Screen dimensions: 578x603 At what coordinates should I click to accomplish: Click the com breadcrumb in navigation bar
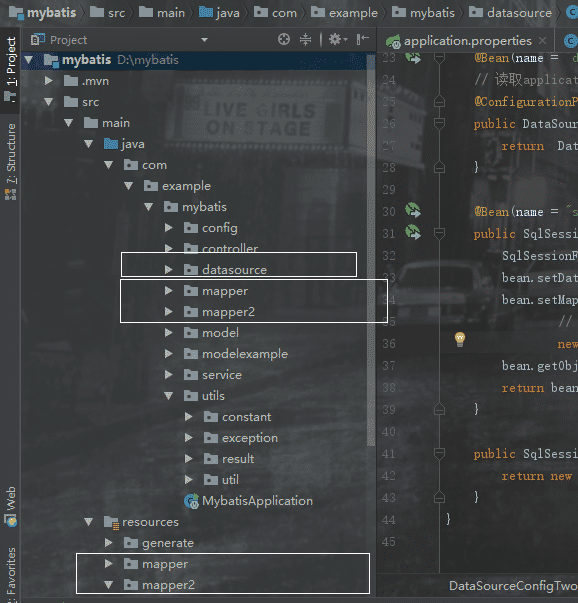(275, 13)
